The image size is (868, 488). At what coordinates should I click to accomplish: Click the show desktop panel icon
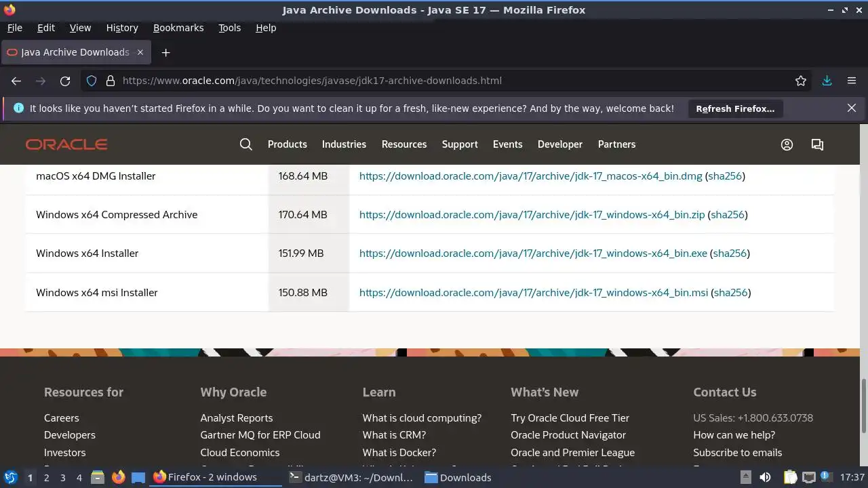138,477
